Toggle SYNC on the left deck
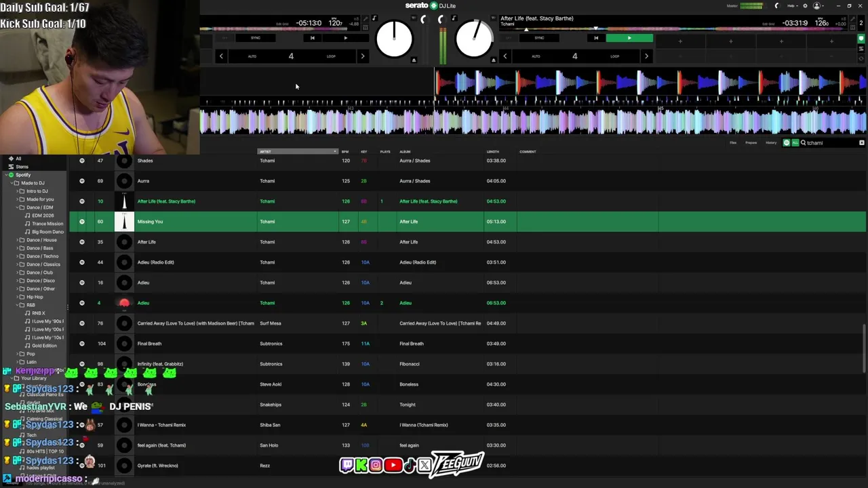This screenshot has height=488, width=868. tap(256, 38)
